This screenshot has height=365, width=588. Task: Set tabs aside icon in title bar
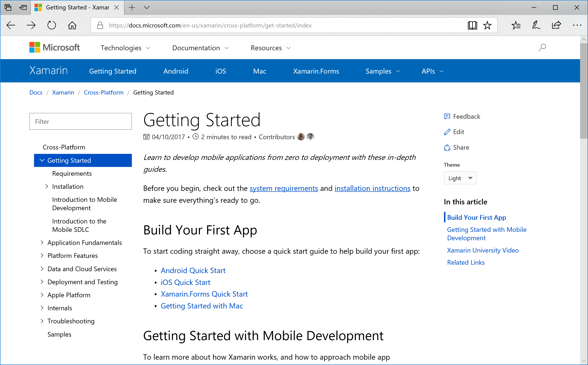click(x=23, y=7)
